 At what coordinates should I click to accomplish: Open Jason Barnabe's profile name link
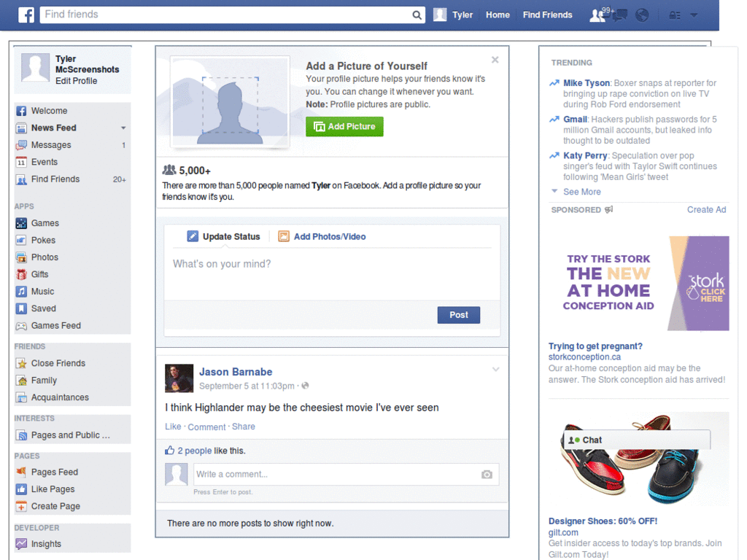coord(236,372)
